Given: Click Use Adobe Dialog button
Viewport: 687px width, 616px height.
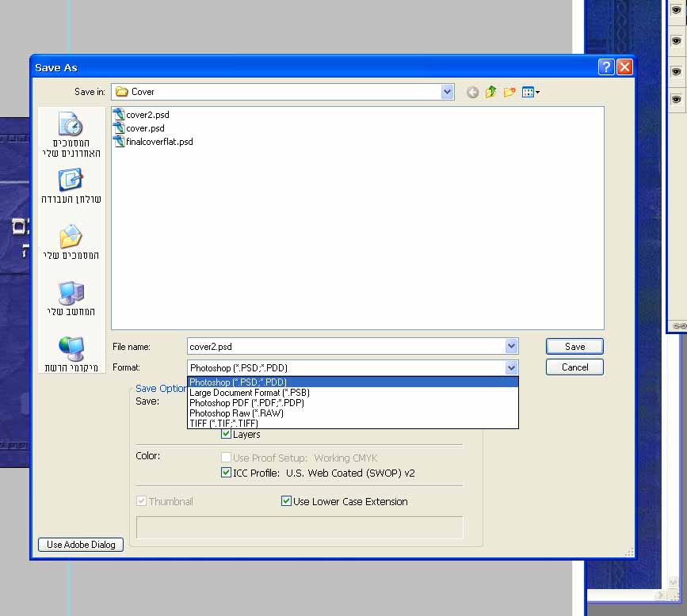Looking at the screenshot, I should pyautogui.click(x=81, y=545).
